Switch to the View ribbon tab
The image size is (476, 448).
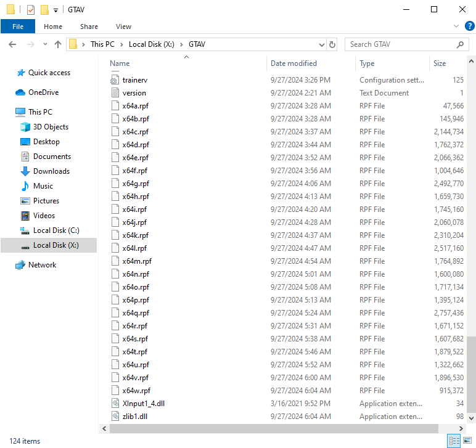tap(123, 26)
